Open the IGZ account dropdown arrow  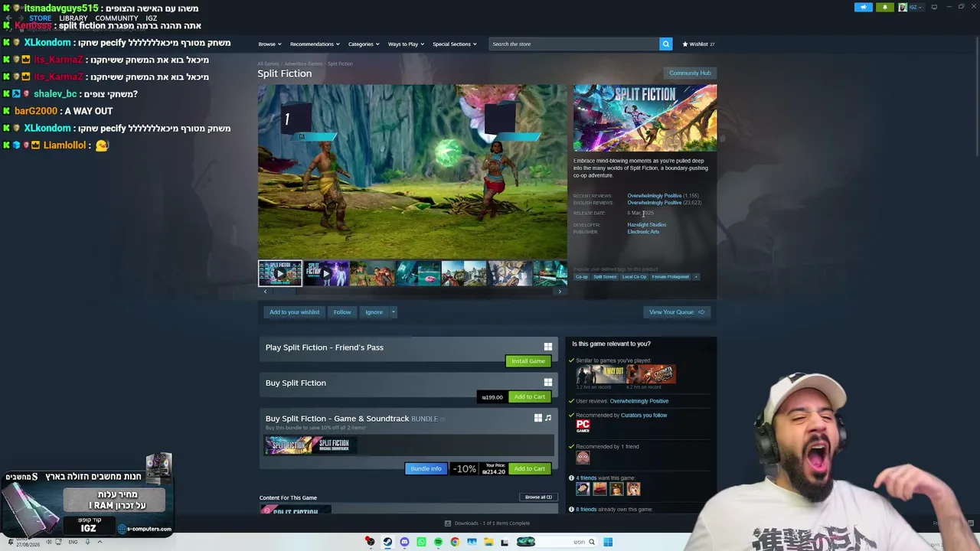click(921, 7)
